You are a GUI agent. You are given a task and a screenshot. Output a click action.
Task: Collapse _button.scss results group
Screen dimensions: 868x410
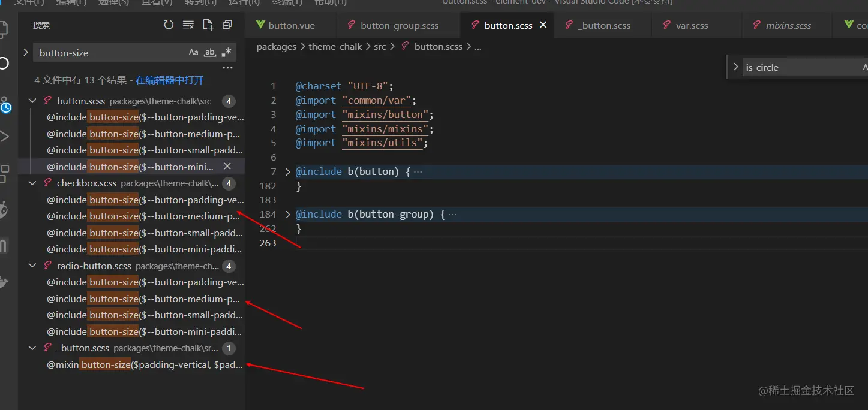click(32, 348)
